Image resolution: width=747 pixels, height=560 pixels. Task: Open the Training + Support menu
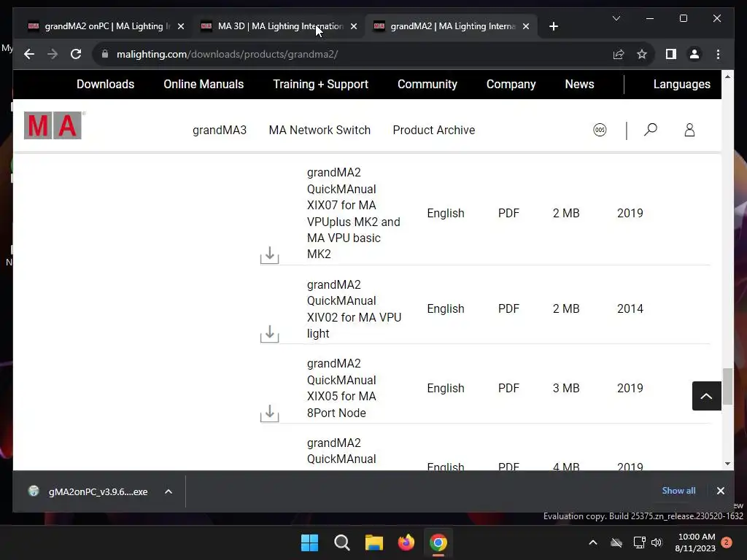pos(321,85)
